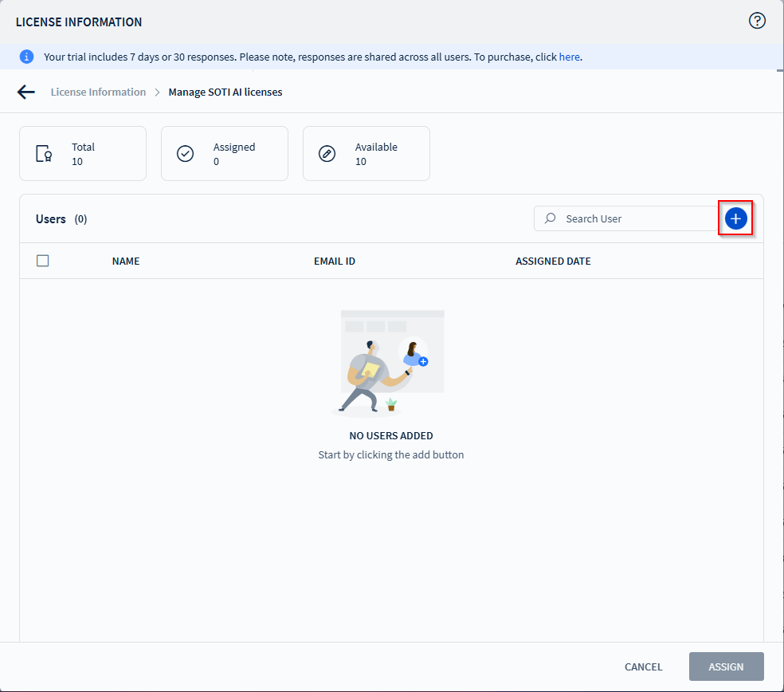Image resolution: width=784 pixels, height=692 pixels.
Task: Select Manage SOTI AI licenses breadcrumb
Action: [x=225, y=92]
